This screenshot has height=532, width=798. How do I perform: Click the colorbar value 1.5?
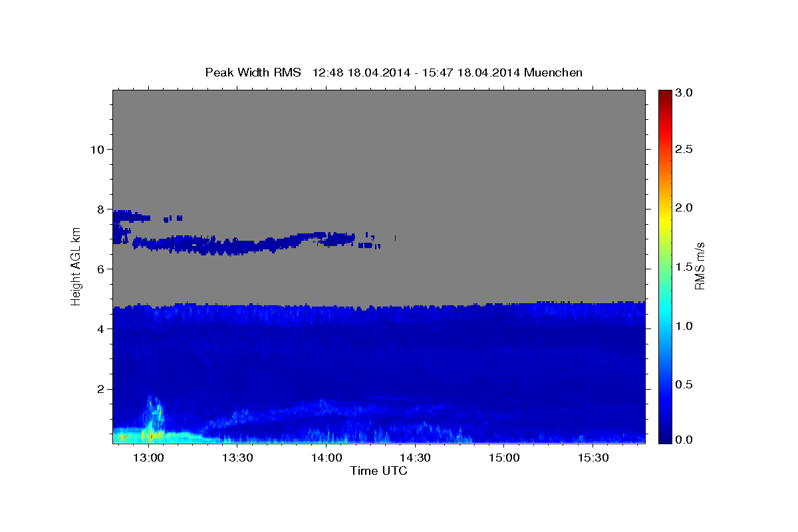(x=685, y=267)
